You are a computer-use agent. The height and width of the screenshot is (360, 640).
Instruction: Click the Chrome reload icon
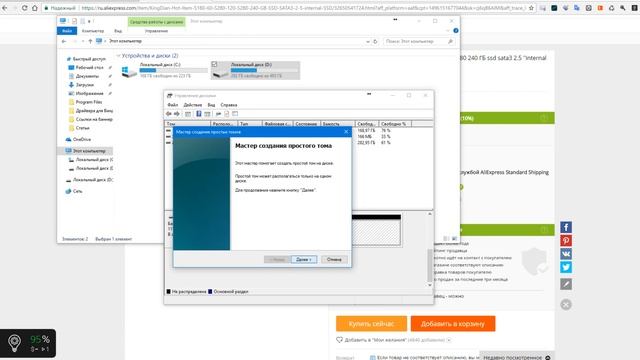[x=24, y=8]
